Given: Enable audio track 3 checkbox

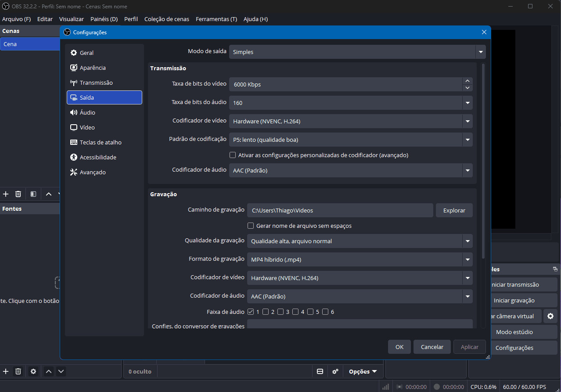Looking at the screenshot, I should 280,312.
